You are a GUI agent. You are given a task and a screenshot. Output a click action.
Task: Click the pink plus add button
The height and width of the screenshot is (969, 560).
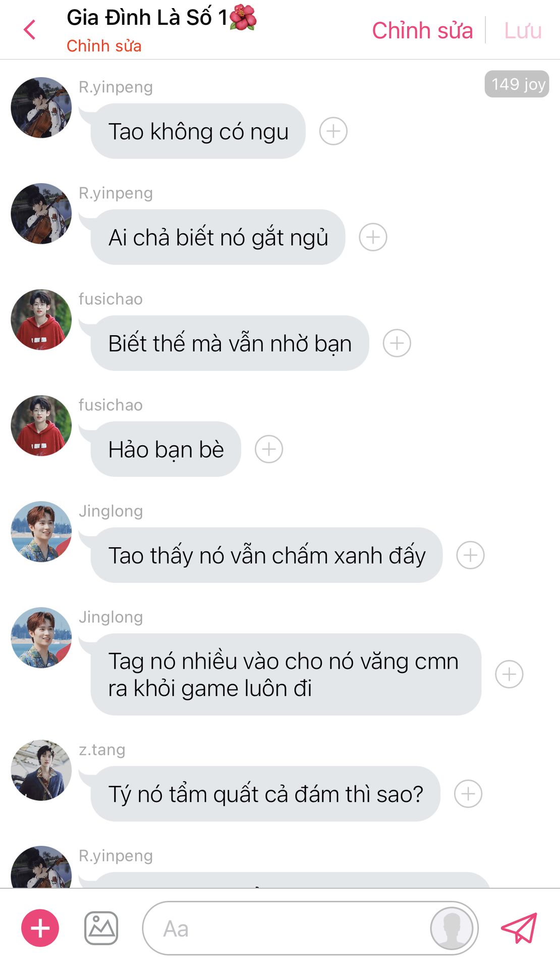coord(40,928)
